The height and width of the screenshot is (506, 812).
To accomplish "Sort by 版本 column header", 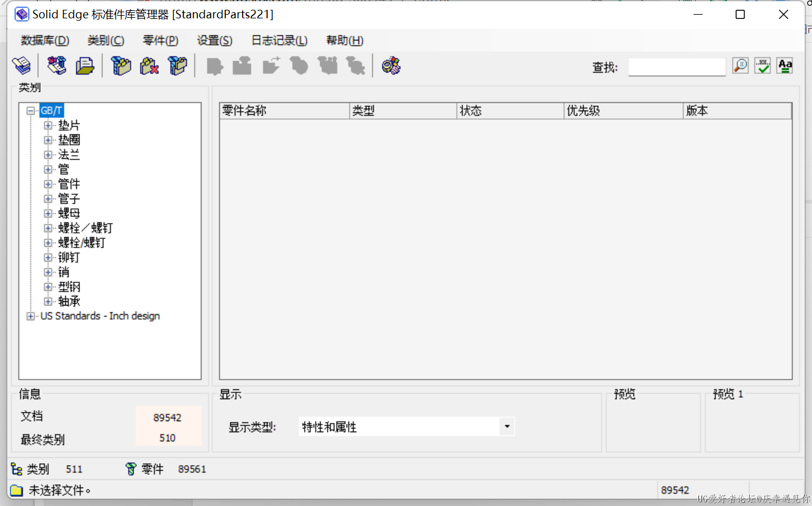I will pos(737,111).
